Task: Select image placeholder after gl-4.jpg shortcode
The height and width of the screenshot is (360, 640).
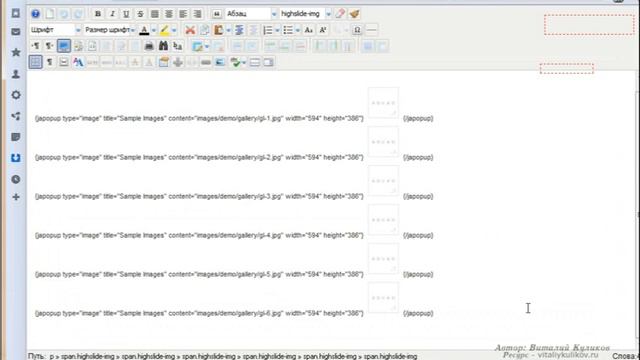Action: 383,220
